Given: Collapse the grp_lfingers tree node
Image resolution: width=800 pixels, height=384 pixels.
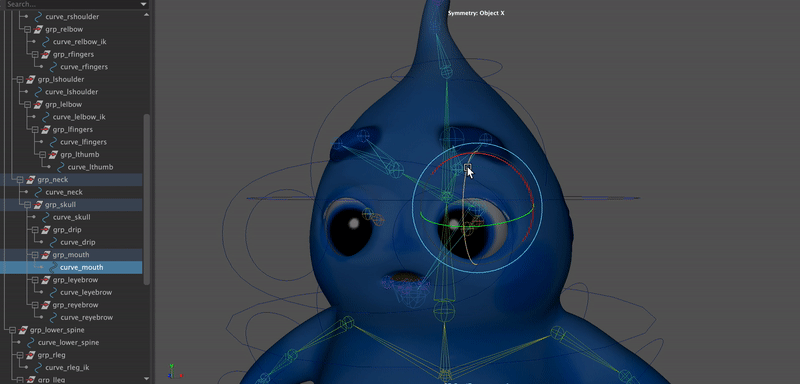Looking at the screenshot, I should pos(35,130).
